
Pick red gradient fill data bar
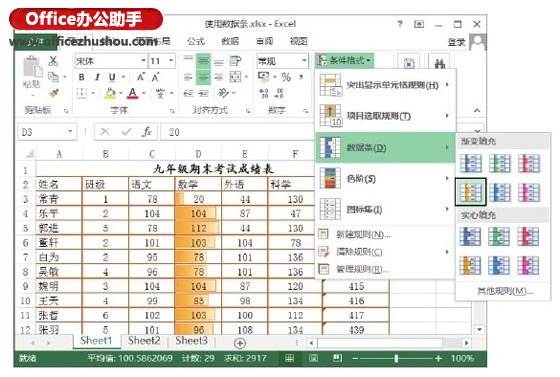pyautogui.click(x=529, y=164)
